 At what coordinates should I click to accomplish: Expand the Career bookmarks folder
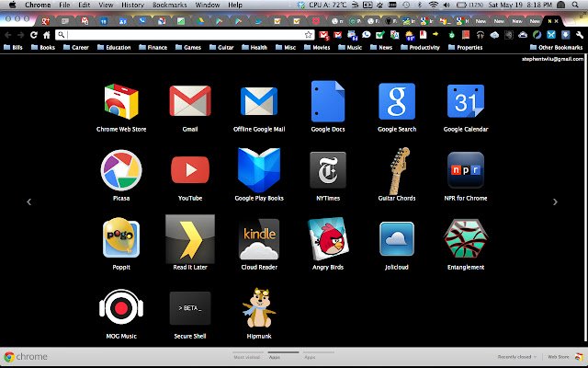(x=76, y=47)
